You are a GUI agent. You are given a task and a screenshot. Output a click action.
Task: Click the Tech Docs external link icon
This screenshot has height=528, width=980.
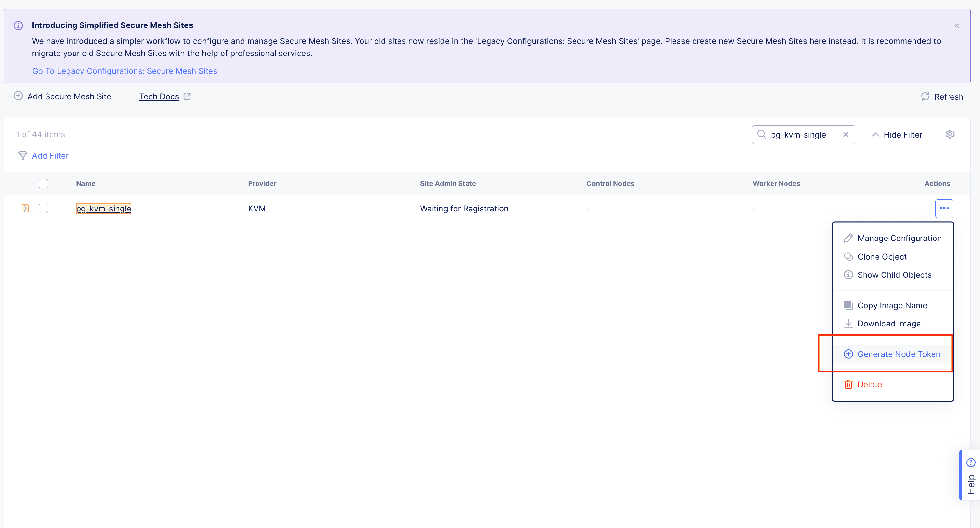click(x=187, y=97)
